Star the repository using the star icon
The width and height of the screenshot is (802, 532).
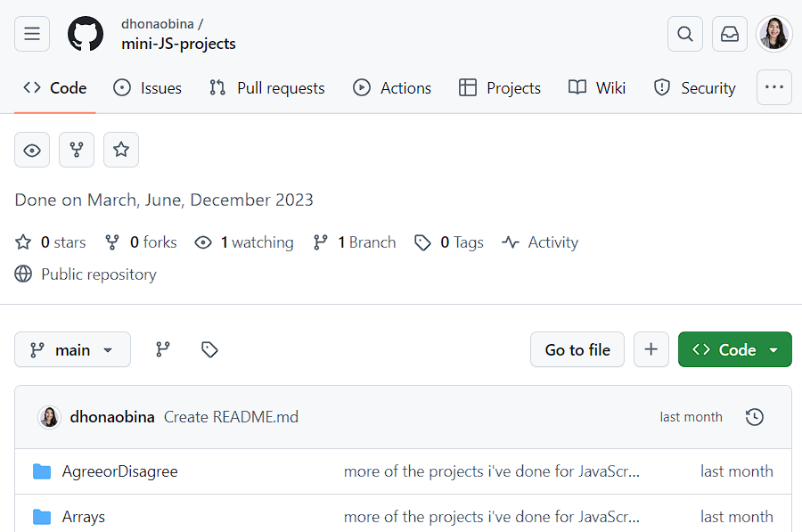121,150
